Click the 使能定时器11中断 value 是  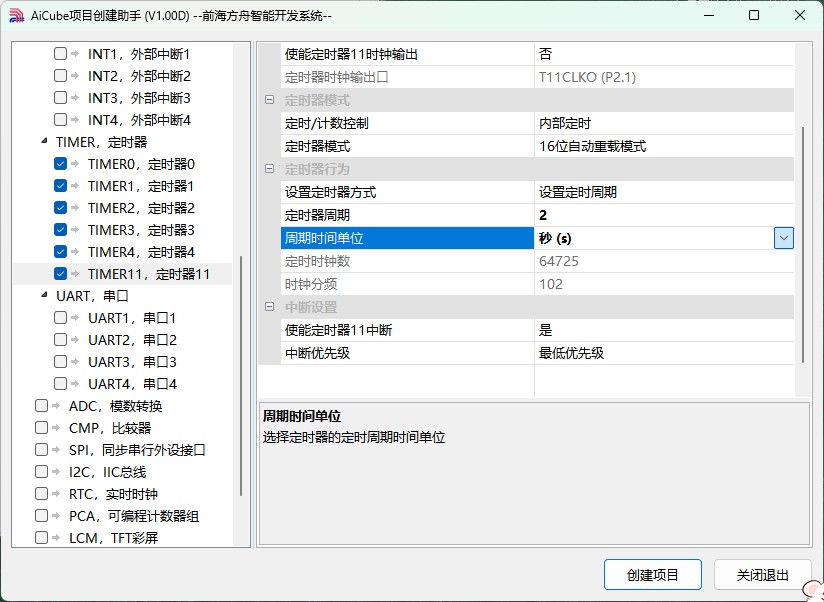[664, 330]
